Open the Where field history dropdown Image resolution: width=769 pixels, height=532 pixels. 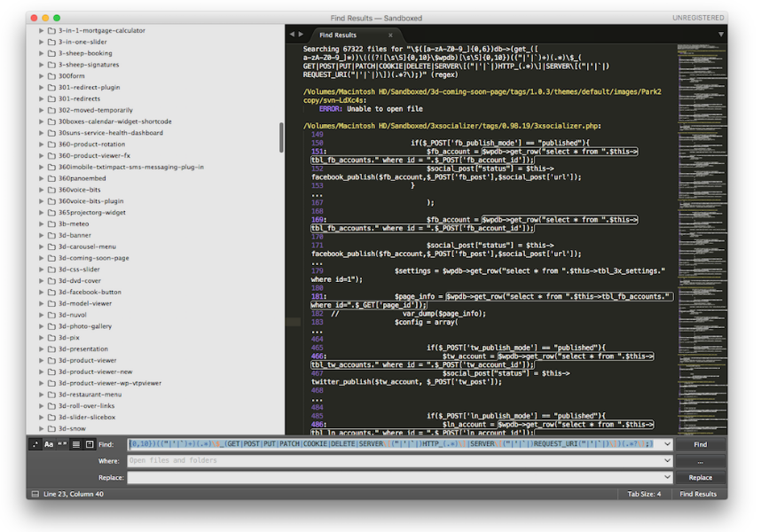(667, 460)
